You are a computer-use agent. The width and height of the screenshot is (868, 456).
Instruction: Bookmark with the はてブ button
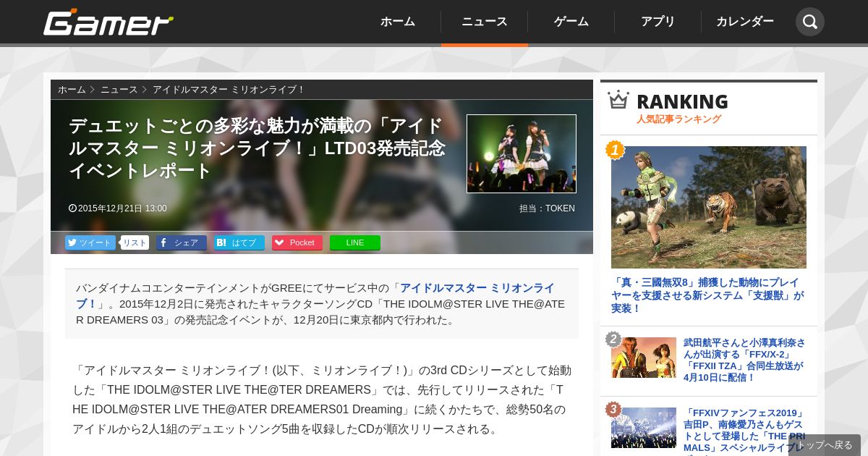point(239,242)
